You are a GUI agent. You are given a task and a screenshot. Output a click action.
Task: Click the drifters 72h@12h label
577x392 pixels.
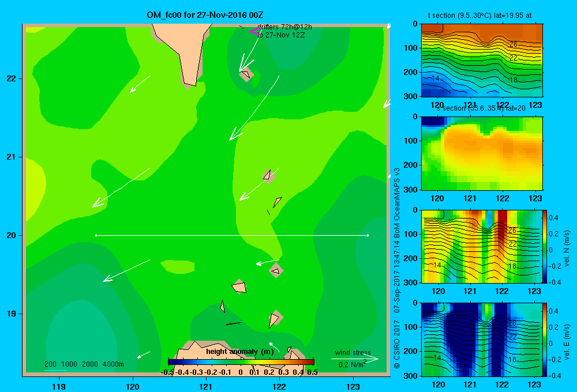(x=284, y=27)
